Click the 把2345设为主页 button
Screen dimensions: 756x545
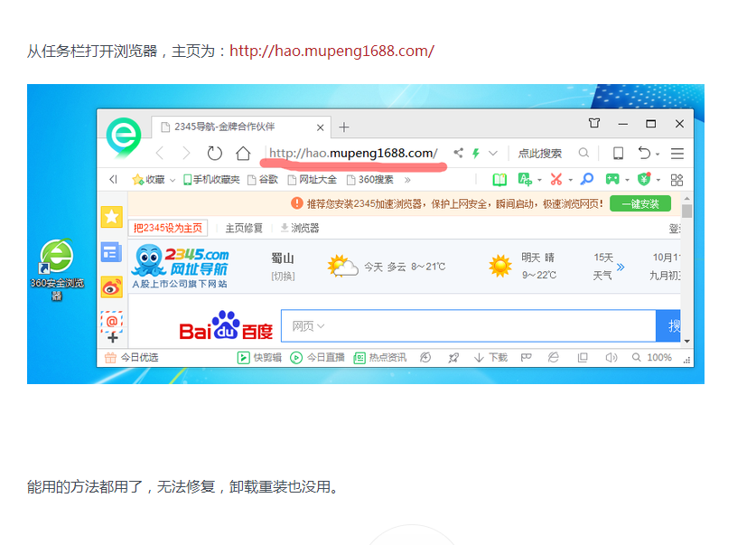pyautogui.click(x=168, y=228)
